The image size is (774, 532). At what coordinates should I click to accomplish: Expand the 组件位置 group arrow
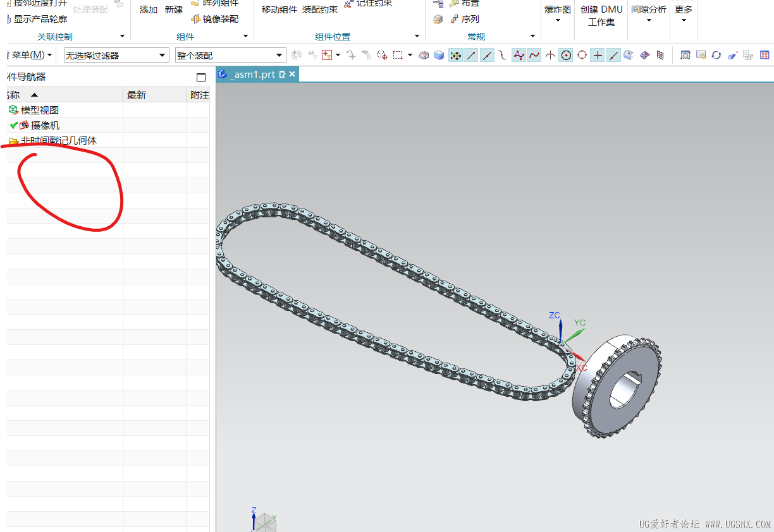point(417,37)
